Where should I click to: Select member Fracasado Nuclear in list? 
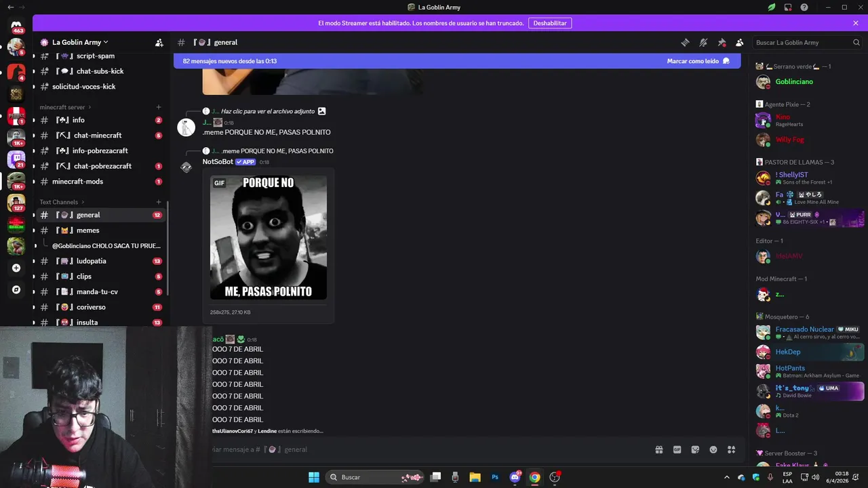(809, 332)
